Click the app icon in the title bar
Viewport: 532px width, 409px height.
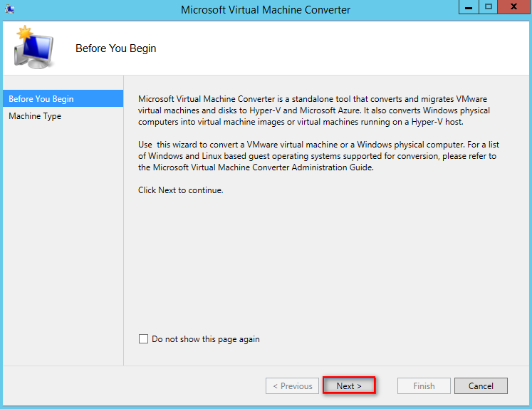click(9, 9)
